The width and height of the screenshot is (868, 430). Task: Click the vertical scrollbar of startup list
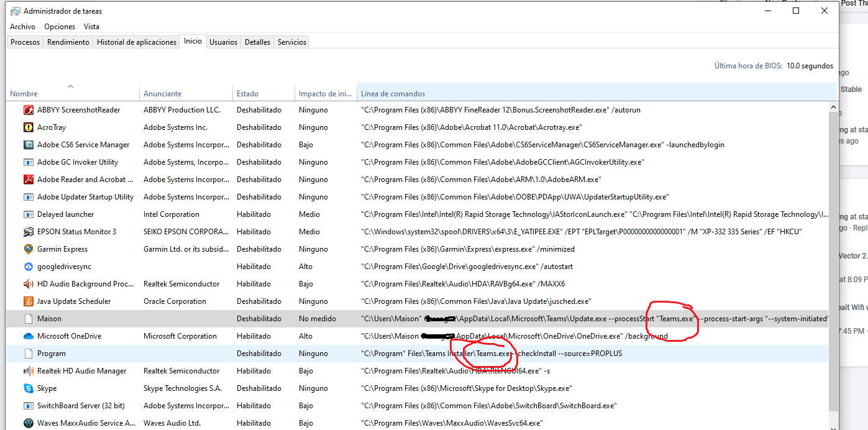[x=833, y=249]
